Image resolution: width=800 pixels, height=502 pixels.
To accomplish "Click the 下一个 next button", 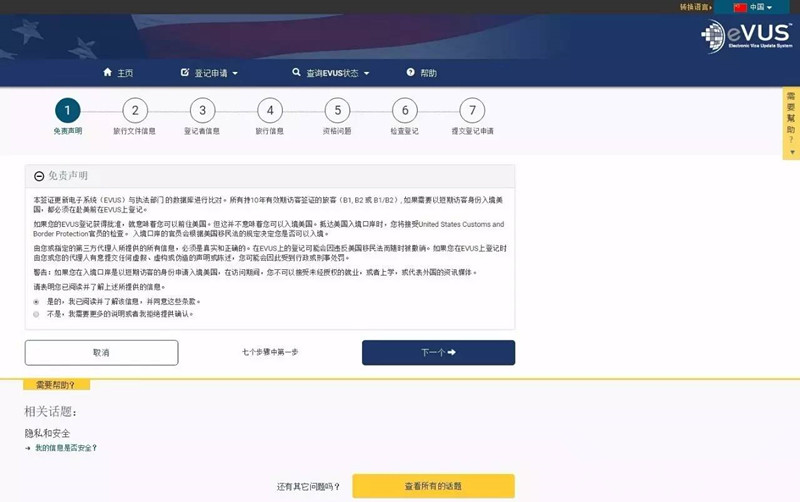I will [438, 353].
